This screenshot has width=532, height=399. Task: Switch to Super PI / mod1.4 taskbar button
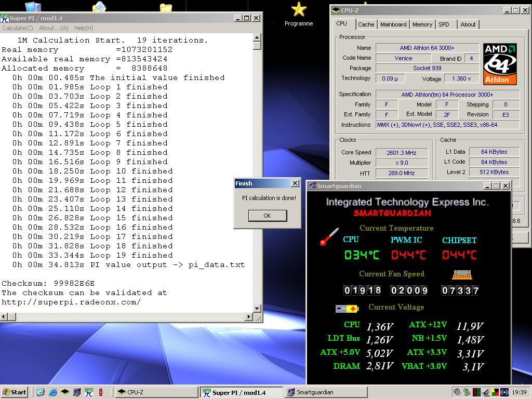click(242, 393)
